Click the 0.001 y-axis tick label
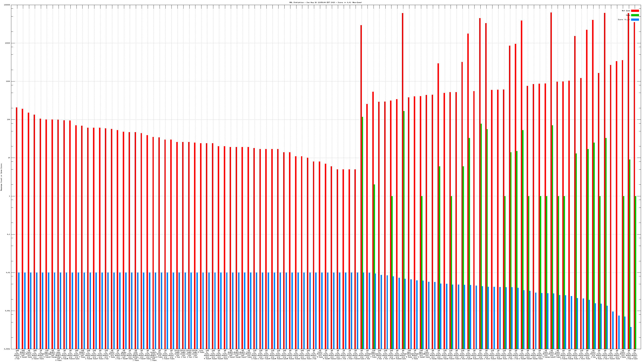The width and height of the screenshot is (644, 362). point(8,311)
